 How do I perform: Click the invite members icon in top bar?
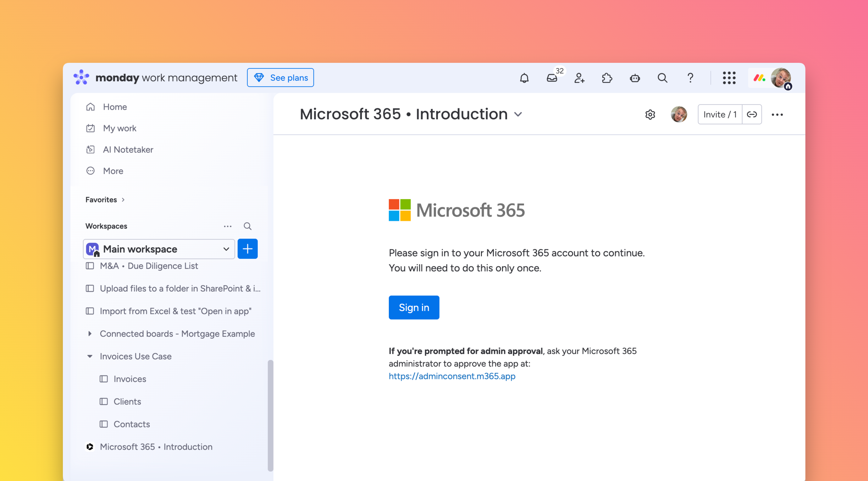point(579,78)
